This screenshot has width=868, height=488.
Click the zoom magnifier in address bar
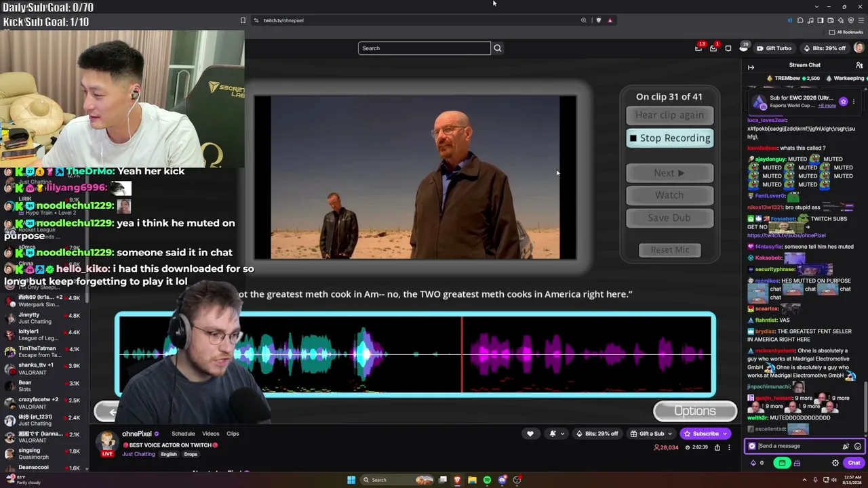[583, 20]
